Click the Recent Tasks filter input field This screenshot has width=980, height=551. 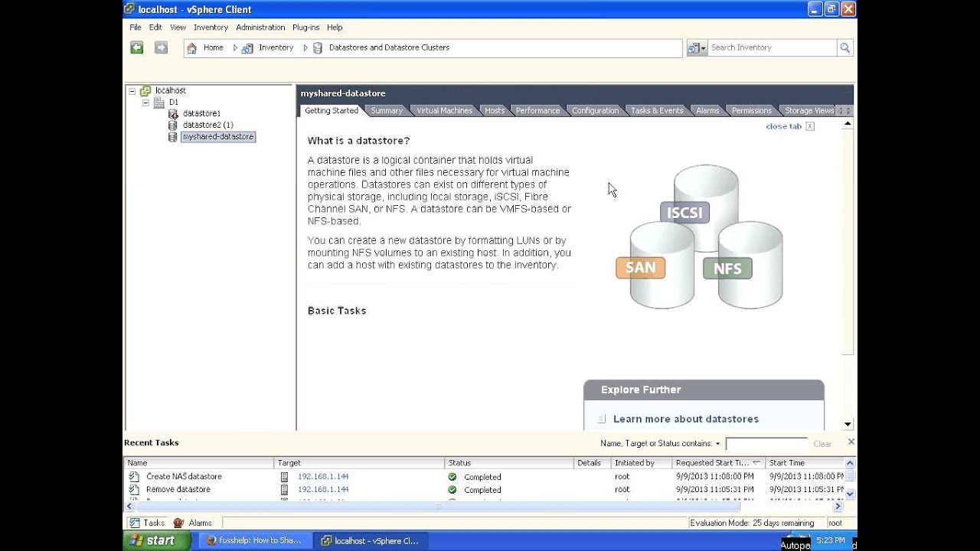766,444
